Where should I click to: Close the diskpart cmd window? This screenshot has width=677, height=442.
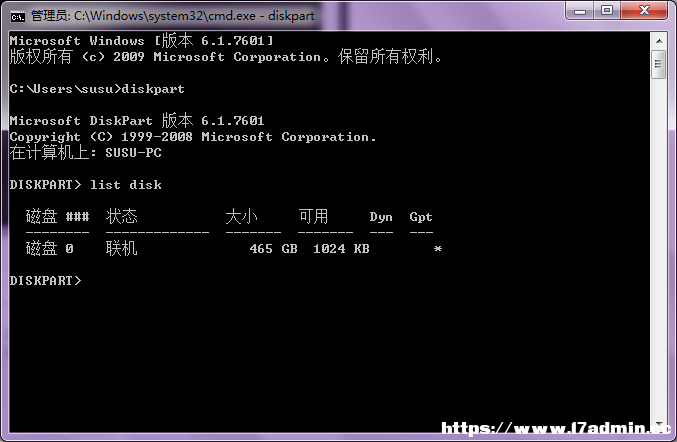[x=644, y=10]
